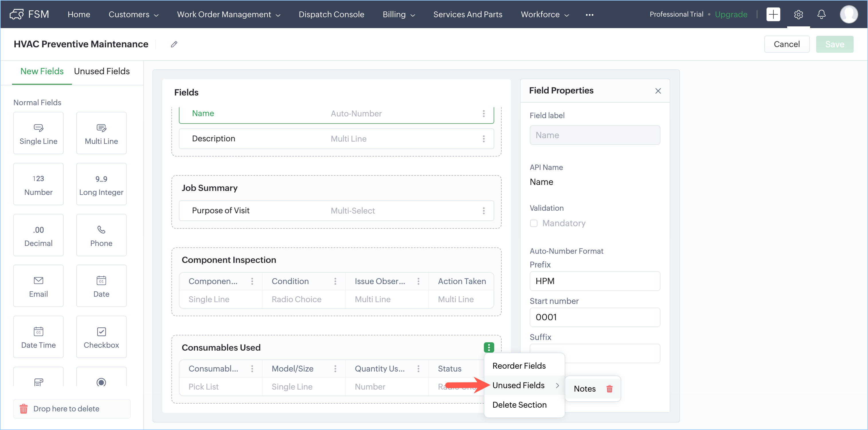Open the settings gear icon

pyautogui.click(x=798, y=15)
